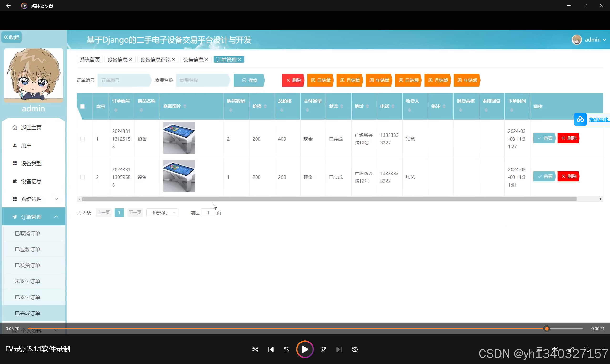Close the 设备信息 tab with its X
This screenshot has width=610, height=364.
[x=130, y=60]
